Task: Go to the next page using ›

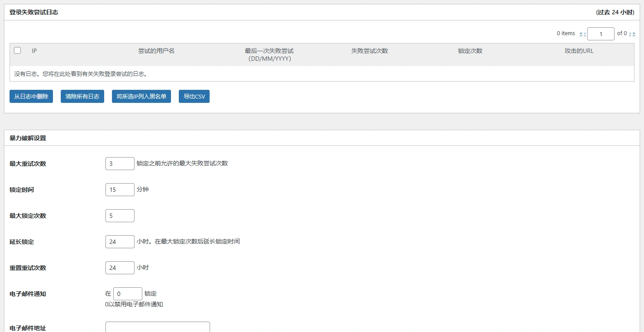Action: click(x=630, y=33)
